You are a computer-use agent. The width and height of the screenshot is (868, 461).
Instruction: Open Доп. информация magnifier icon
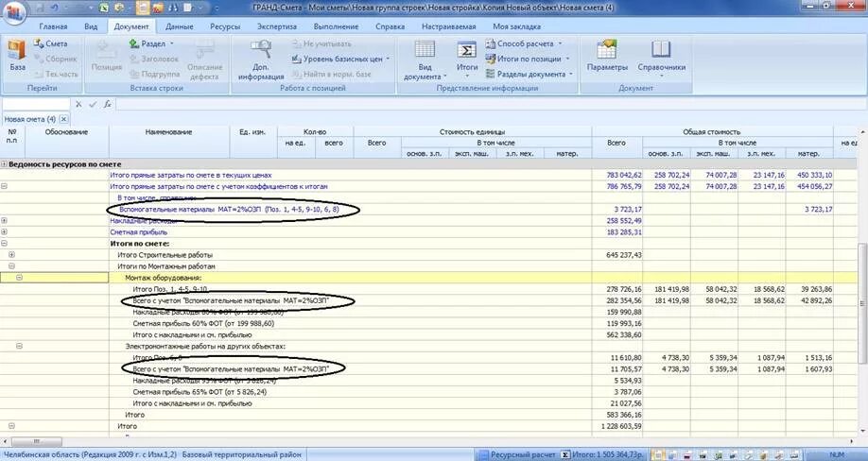260,50
